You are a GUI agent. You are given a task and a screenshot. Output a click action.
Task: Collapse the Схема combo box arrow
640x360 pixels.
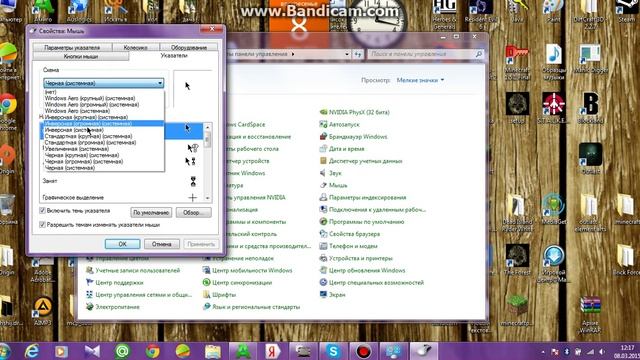(x=160, y=83)
